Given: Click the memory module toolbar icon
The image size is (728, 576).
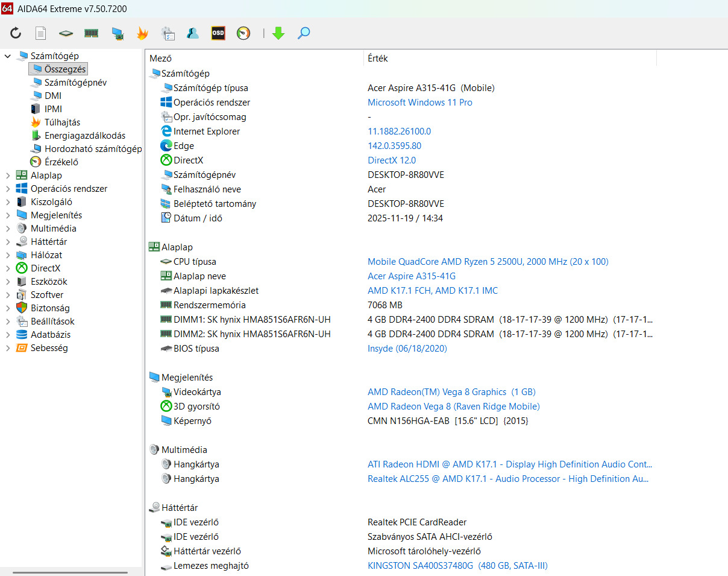Looking at the screenshot, I should click(91, 33).
